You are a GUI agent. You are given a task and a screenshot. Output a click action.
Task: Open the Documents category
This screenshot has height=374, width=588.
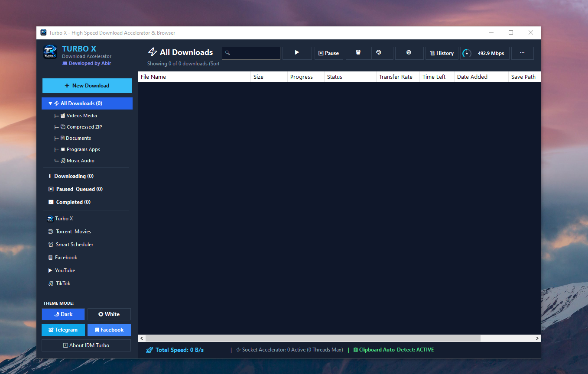click(x=75, y=138)
